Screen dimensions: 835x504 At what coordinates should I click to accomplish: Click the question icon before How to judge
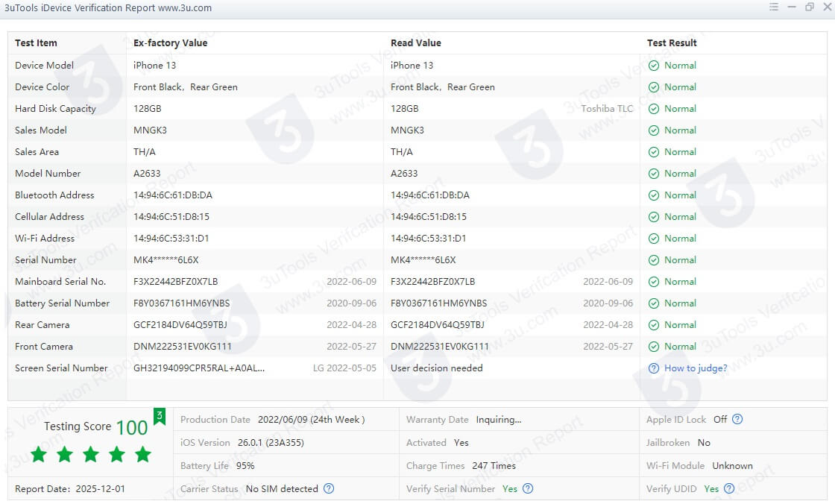click(654, 368)
